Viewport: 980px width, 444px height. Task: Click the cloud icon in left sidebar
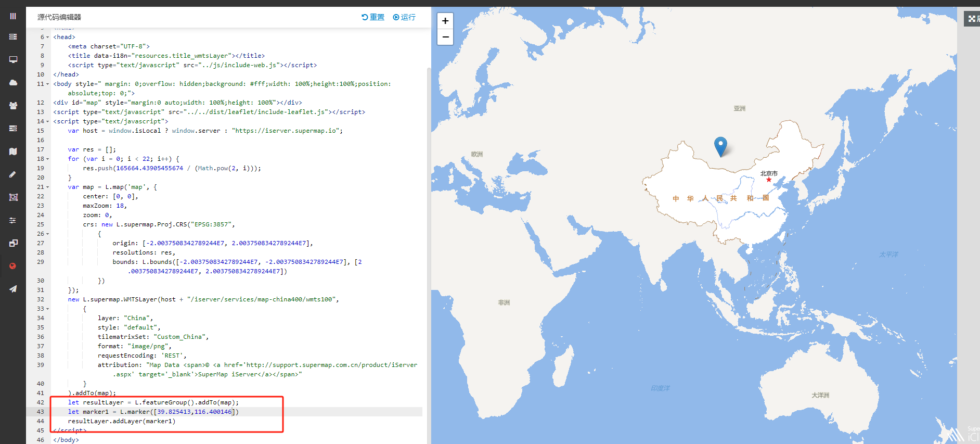pyautogui.click(x=13, y=83)
